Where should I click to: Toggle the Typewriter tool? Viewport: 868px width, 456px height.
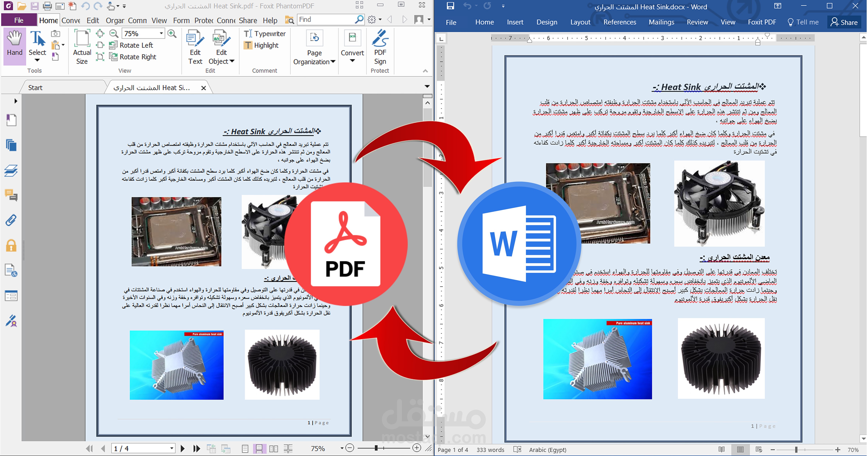pos(265,33)
